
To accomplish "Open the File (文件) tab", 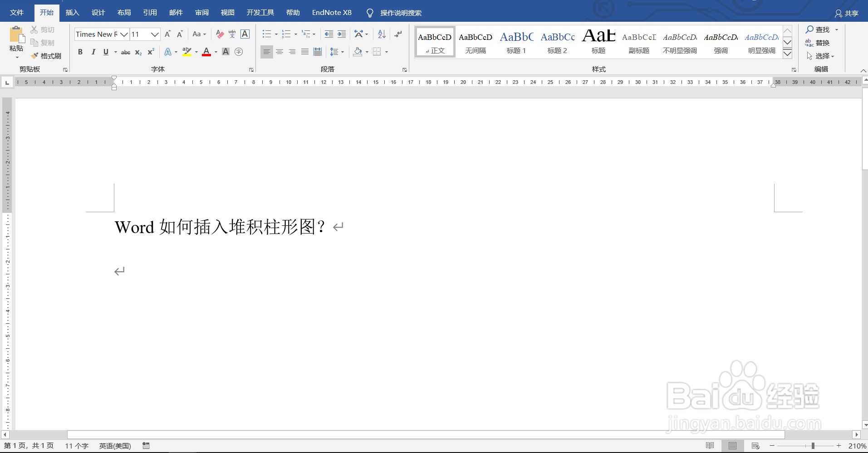I will coord(17,13).
